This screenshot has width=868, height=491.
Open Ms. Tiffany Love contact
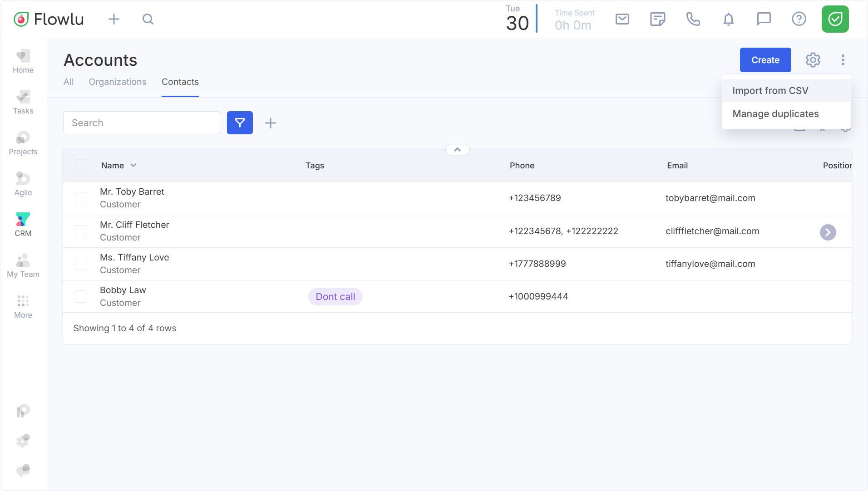pos(134,257)
